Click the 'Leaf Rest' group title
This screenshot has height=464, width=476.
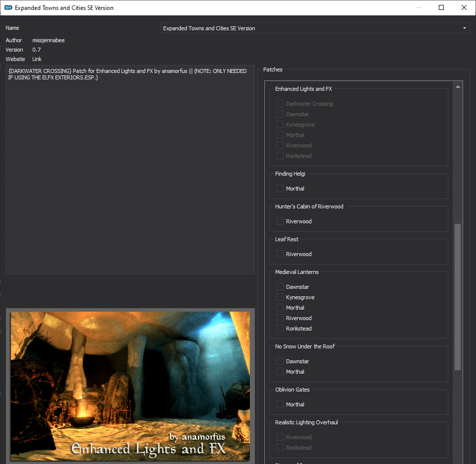pos(287,239)
